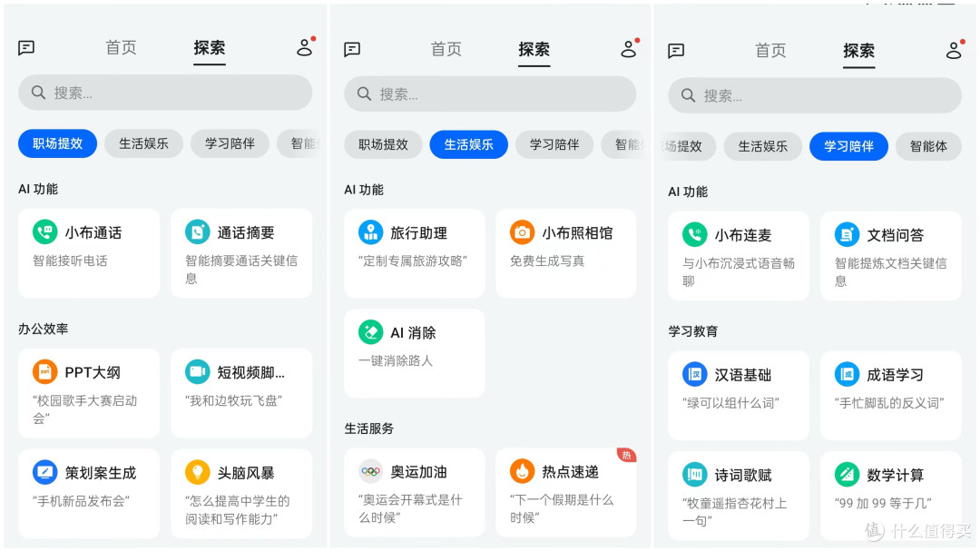980x551 pixels.
Task: Switch to 首页 tab in middle screen
Action: point(446,49)
